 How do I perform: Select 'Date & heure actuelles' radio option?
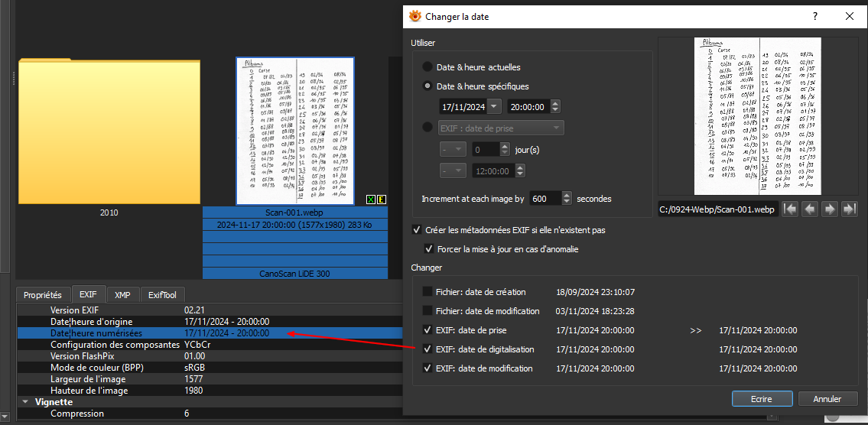[x=427, y=67]
